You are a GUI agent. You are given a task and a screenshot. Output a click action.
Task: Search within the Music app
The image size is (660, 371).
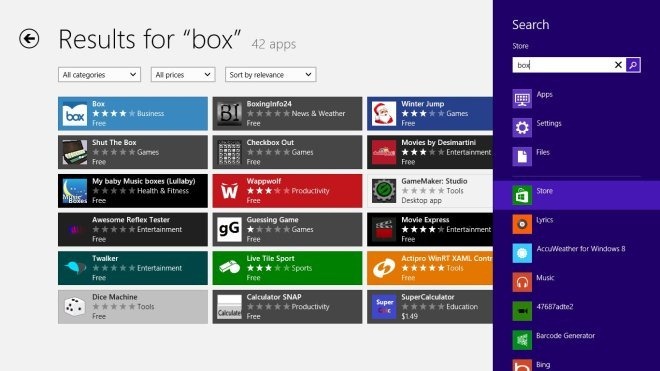(x=577, y=282)
